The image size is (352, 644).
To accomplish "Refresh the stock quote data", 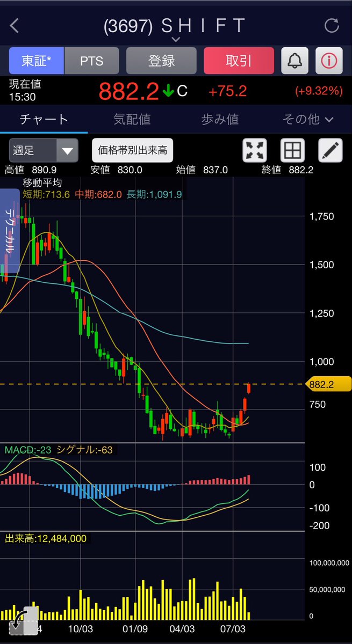I will 332,25.
